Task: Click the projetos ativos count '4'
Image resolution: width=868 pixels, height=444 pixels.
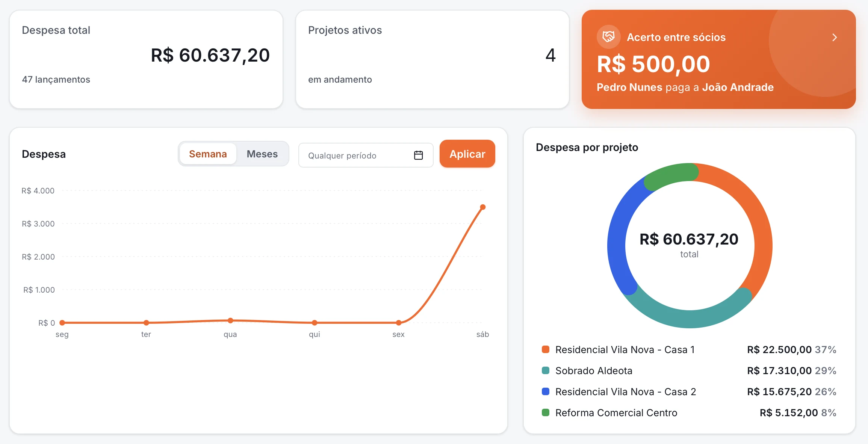Action: pyautogui.click(x=550, y=55)
